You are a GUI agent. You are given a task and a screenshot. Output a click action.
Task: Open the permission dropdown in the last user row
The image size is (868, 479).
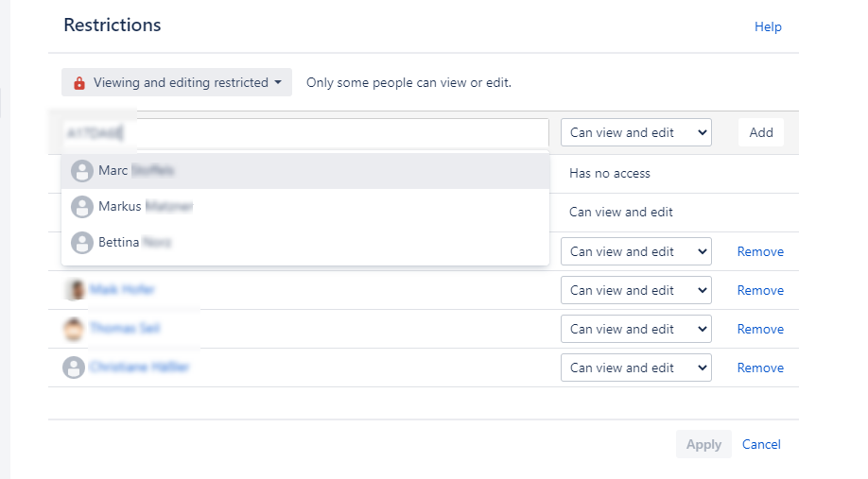pos(636,368)
